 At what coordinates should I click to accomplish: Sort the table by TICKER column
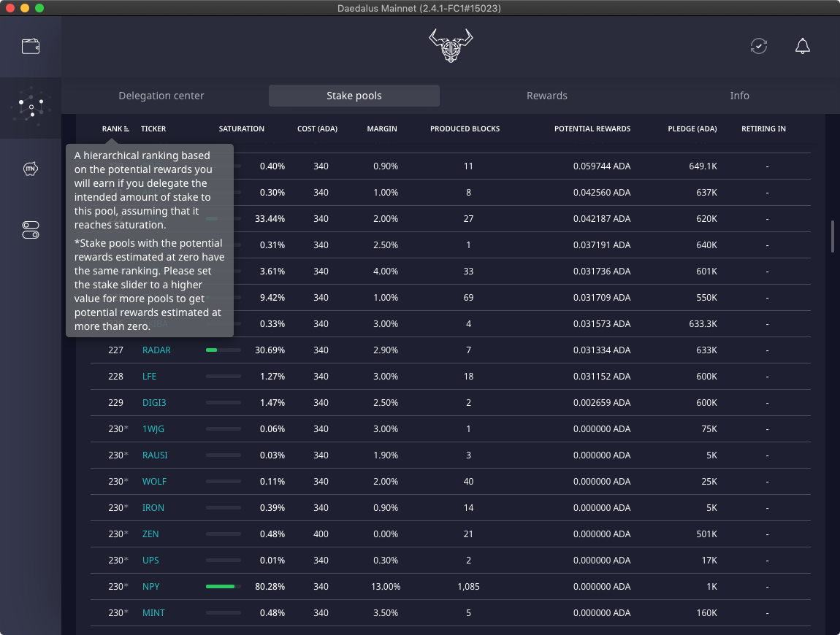click(153, 129)
